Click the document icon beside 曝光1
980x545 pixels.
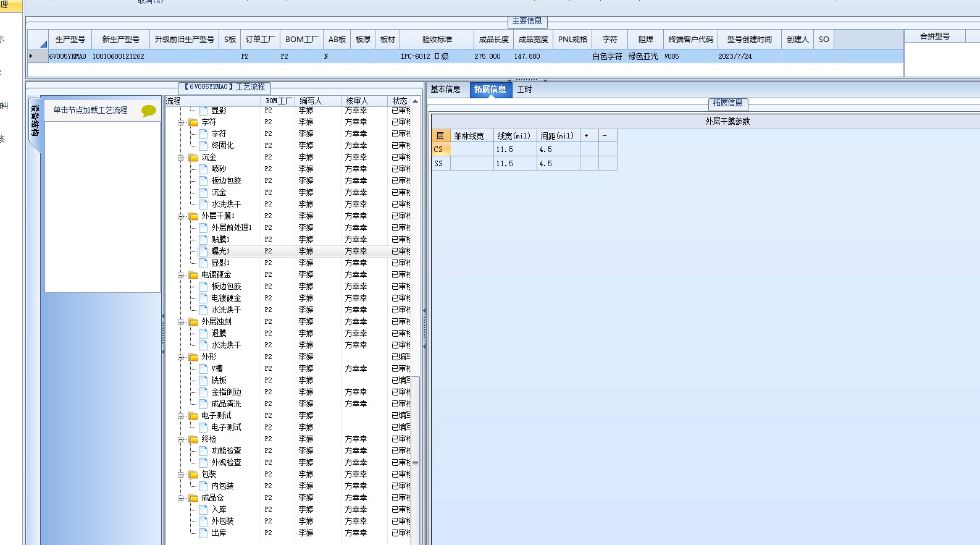(203, 251)
